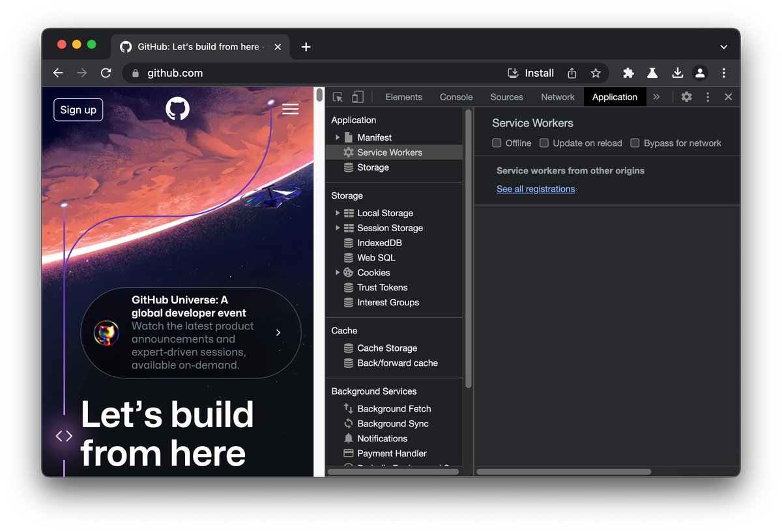Viewport: 782px width, 532px height.
Task: Show more DevTools tabs chevron
Action: pyautogui.click(x=656, y=97)
